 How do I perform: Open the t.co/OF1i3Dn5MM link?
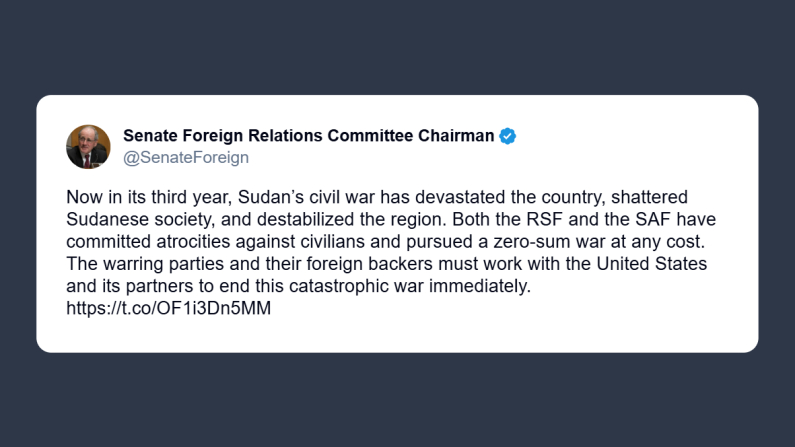[x=168, y=309]
